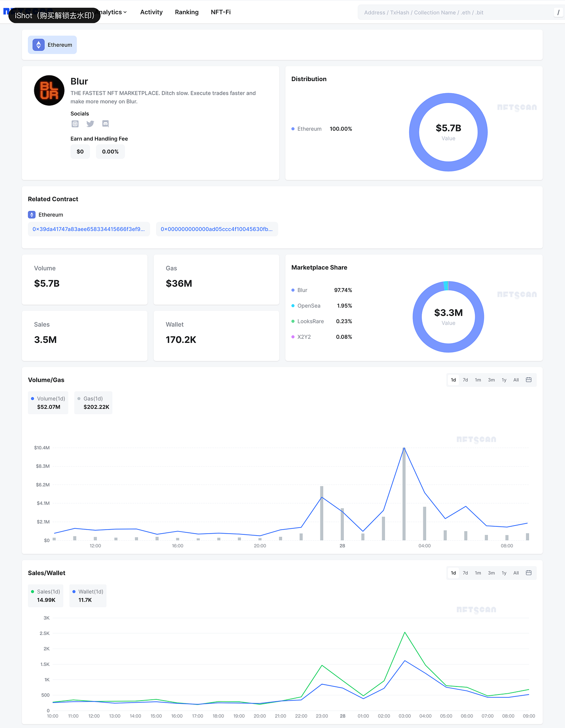Go to the Activity tab
Screen dimensions: 565x728
click(151, 12)
